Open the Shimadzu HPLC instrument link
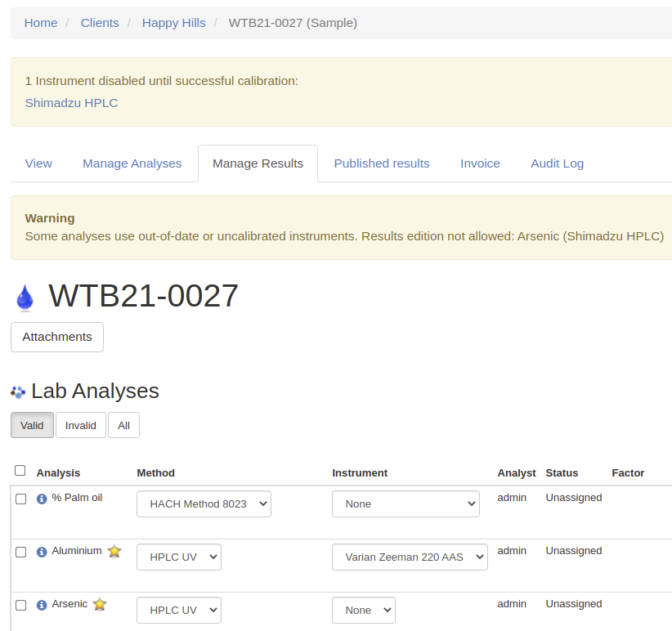Viewport: 672px width, 631px height. click(x=71, y=103)
